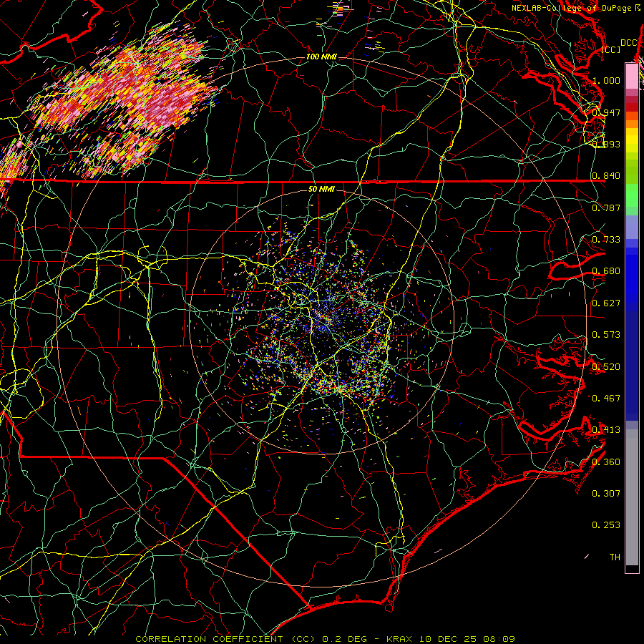Click the TH threshold label

click(615, 557)
